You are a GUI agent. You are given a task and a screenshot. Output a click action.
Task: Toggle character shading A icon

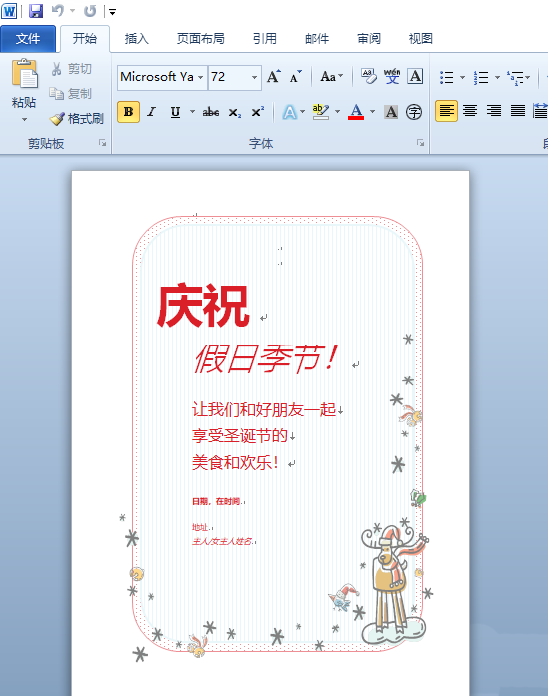[391, 112]
